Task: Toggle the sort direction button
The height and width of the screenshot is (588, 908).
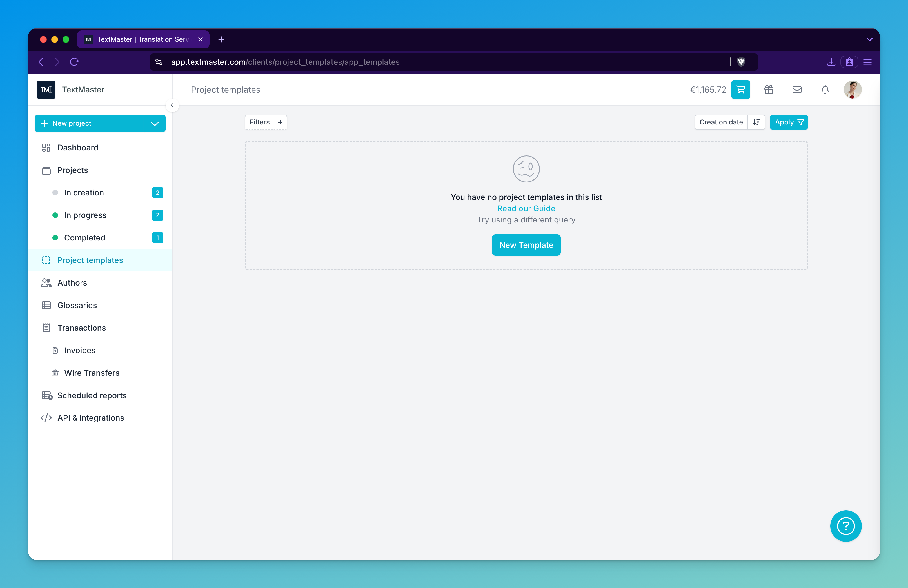Action: (756, 122)
